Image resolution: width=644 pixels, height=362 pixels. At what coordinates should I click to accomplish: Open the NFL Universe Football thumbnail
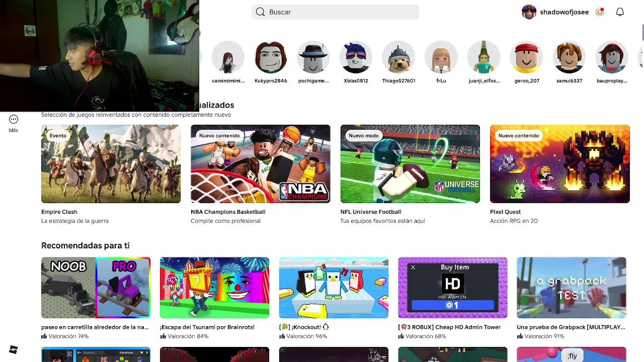point(410,164)
